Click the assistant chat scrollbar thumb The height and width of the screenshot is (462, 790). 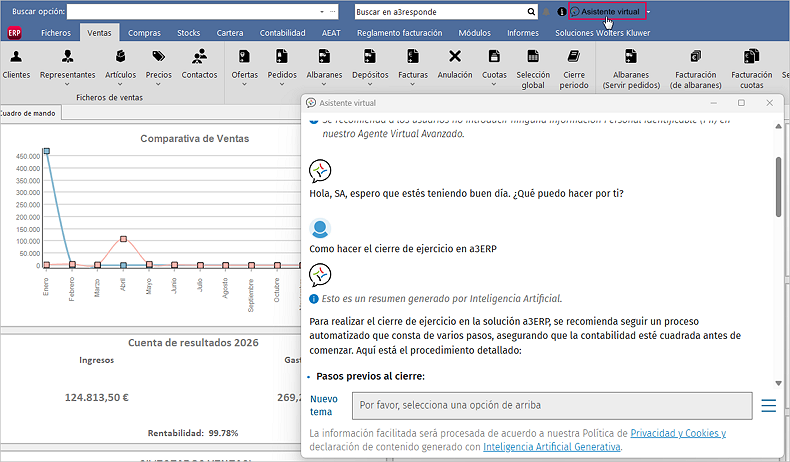(778, 186)
